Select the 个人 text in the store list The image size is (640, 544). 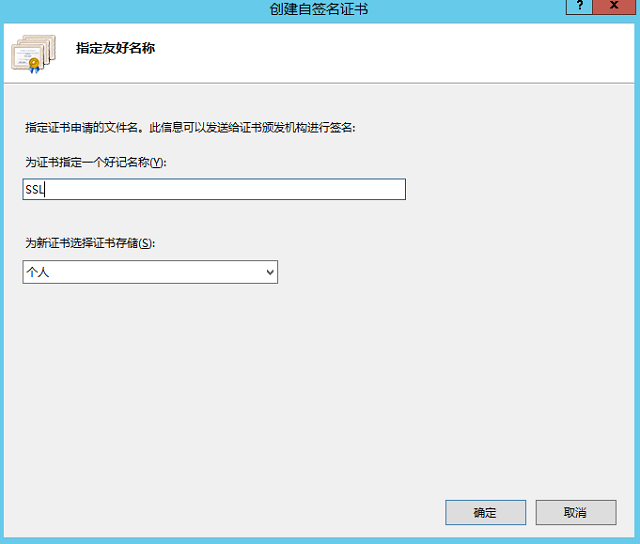pos(38,272)
